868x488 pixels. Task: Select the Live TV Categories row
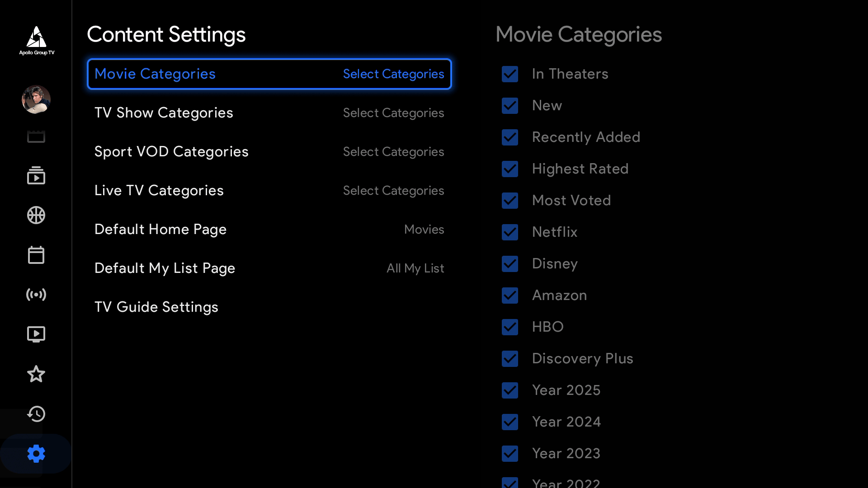(269, 191)
